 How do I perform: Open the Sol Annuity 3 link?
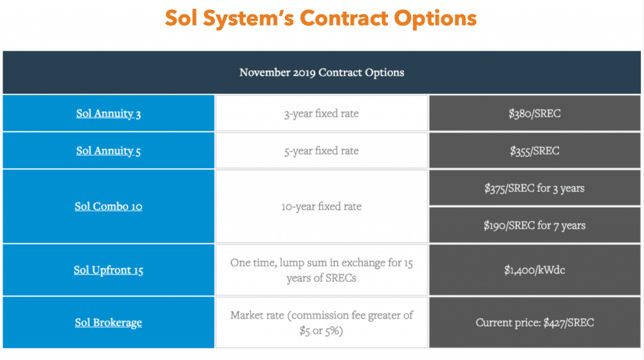tap(108, 114)
